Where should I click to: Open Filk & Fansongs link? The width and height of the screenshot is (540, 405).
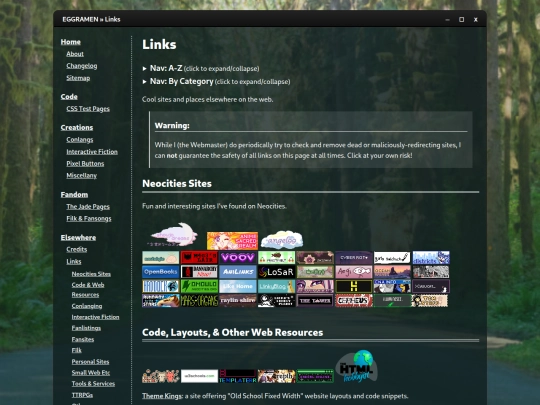coord(89,219)
